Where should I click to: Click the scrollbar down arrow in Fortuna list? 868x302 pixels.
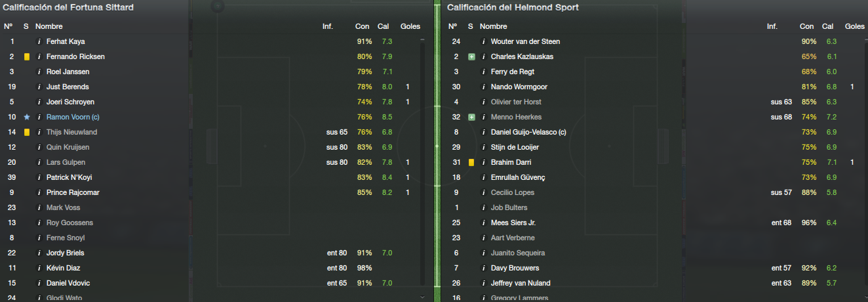pyautogui.click(x=422, y=297)
